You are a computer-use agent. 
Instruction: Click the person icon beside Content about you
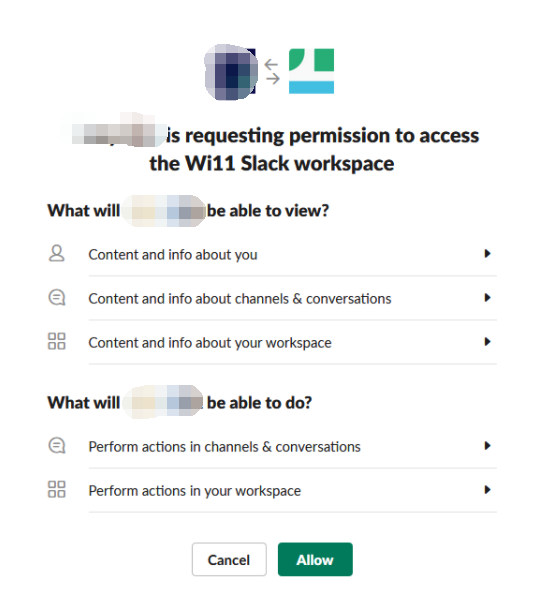click(x=56, y=254)
